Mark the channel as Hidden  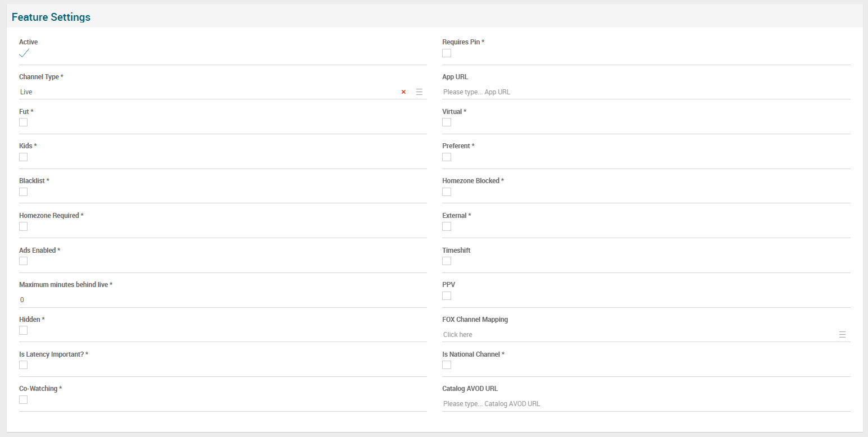[24, 330]
